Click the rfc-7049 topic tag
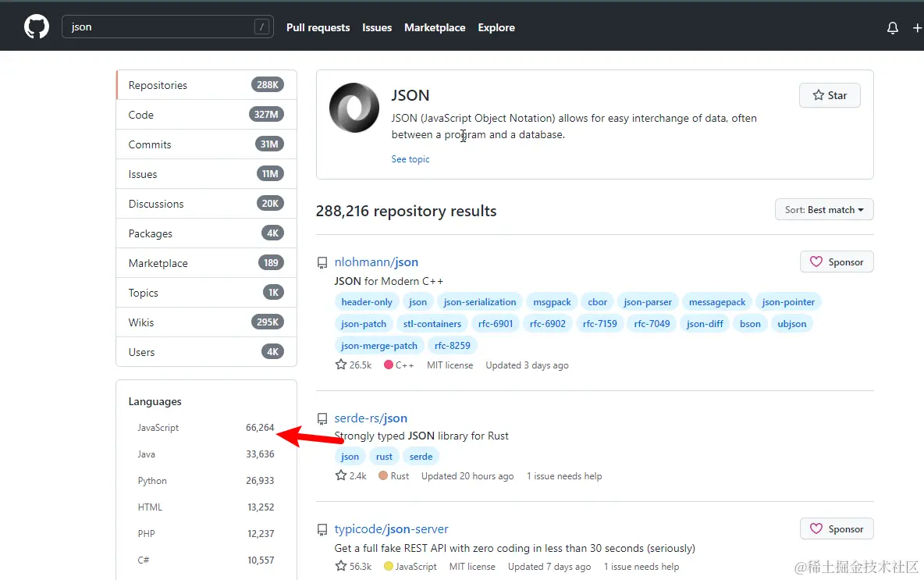 pos(652,324)
